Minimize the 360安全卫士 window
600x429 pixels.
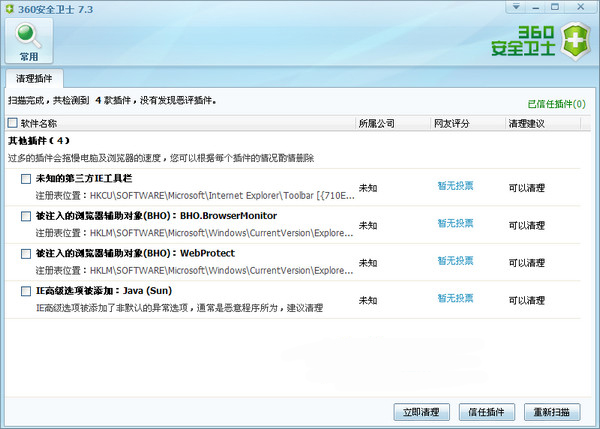click(536, 7)
